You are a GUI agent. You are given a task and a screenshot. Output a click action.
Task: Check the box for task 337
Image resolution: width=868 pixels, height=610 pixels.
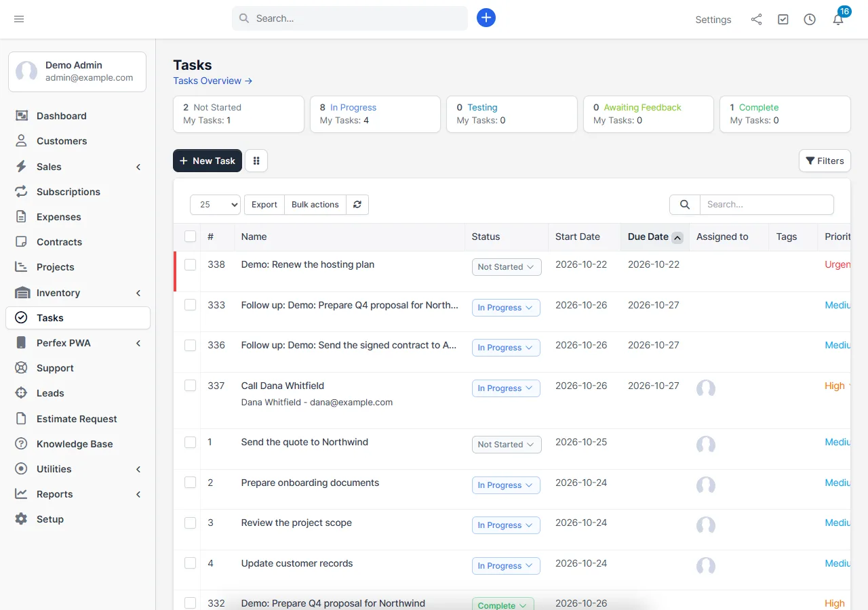(x=191, y=386)
